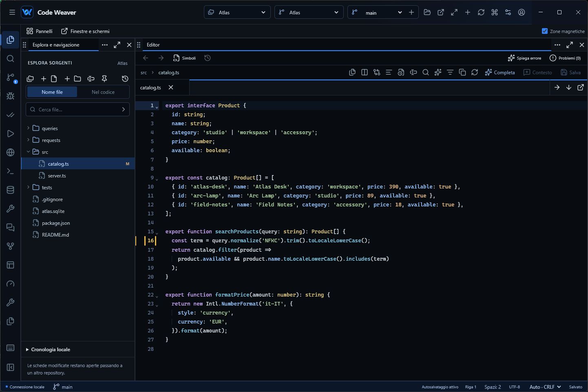Open the Search view in the sidebar
The height and width of the screenshot is (392, 588).
coord(11,59)
